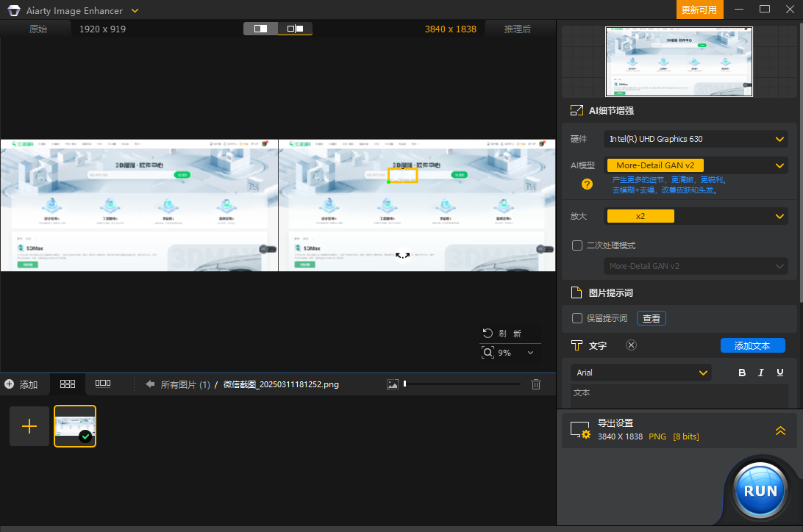Adjust the thumbnail size slider
The width and height of the screenshot is (803, 532).
tap(463, 384)
